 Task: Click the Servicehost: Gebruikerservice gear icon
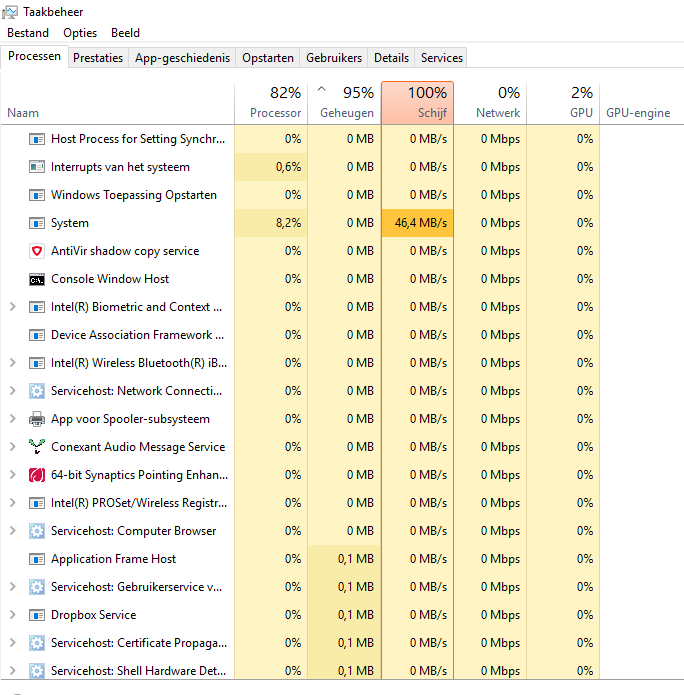point(37,587)
